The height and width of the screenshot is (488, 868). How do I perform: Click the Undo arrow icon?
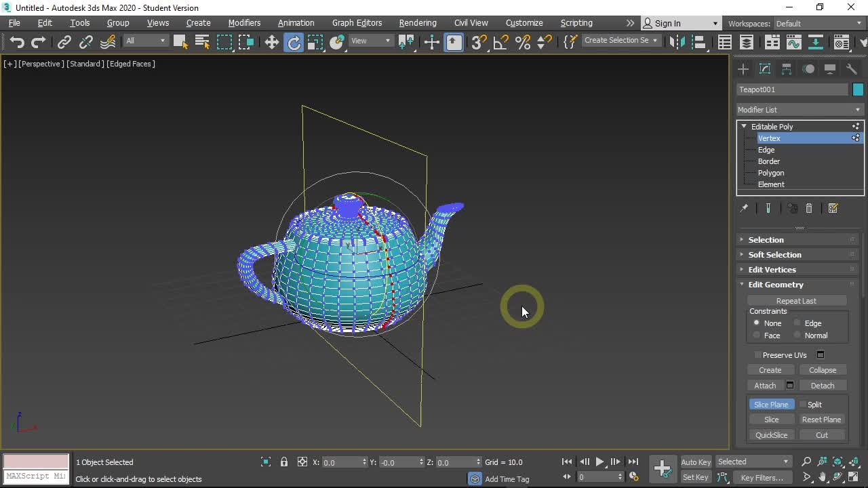click(17, 42)
